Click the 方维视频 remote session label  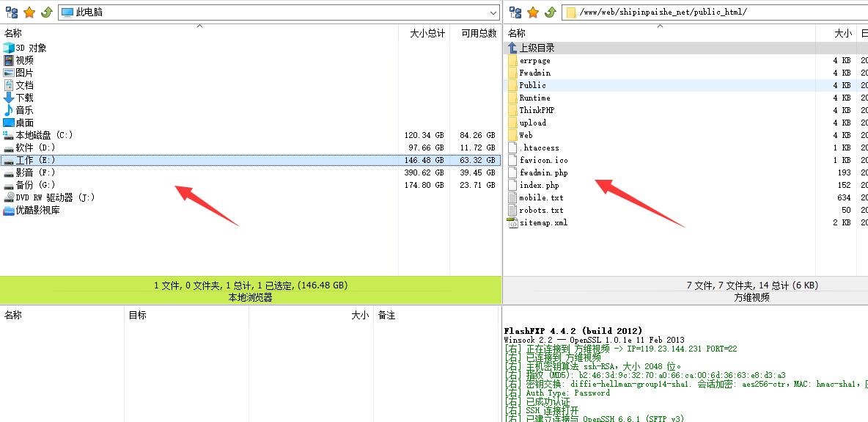751,297
